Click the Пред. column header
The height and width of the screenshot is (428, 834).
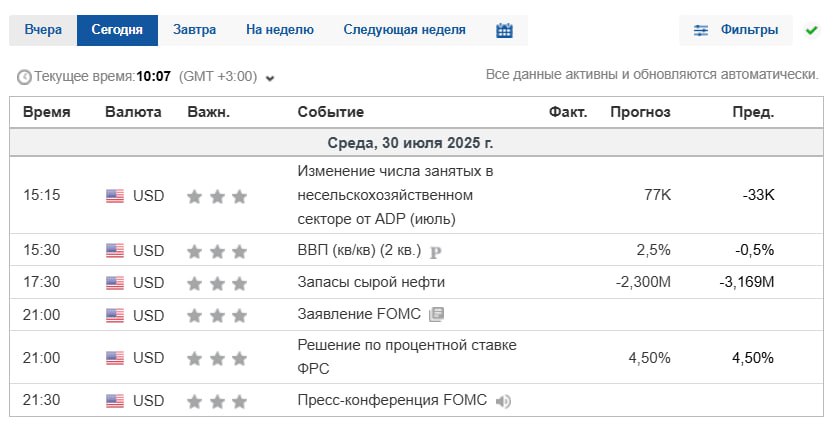[753, 112]
